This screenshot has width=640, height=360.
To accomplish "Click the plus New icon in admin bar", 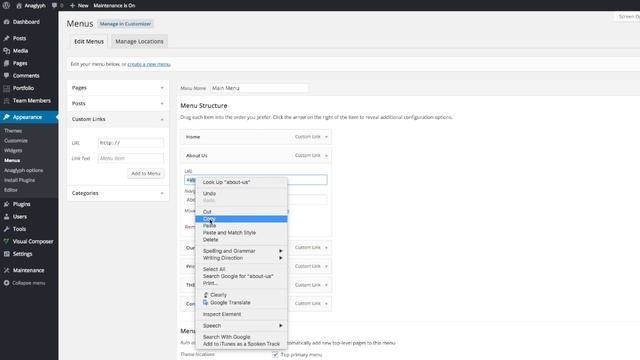I will pos(72,6).
